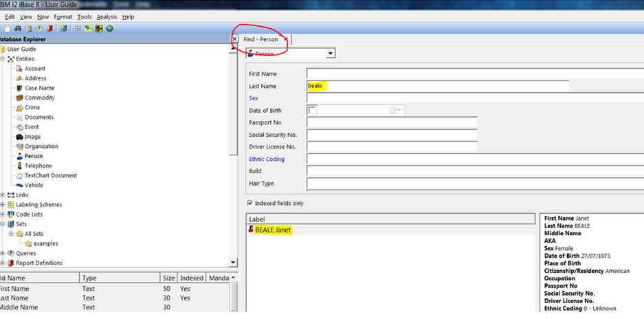Image resolution: width=644 pixels, height=319 pixels.
Task: Click into the Social Security No. field
Action: pyautogui.click(x=392, y=135)
